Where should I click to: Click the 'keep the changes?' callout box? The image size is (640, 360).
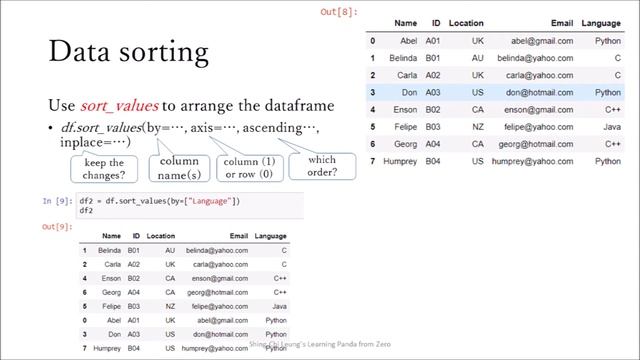(104, 169)
